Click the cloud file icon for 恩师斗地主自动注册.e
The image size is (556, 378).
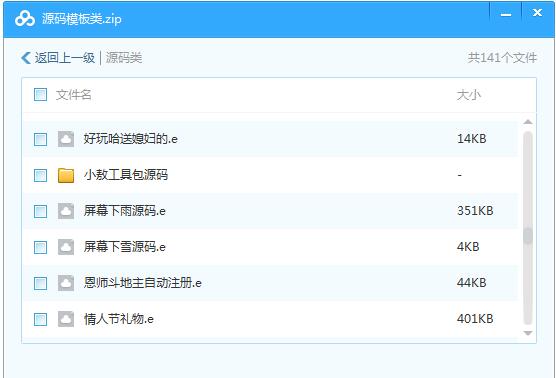(x=66, y=283)
